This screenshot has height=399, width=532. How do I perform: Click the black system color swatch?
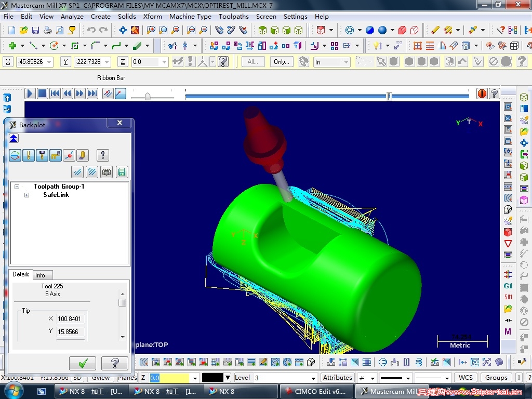click(x=212, y=377)
